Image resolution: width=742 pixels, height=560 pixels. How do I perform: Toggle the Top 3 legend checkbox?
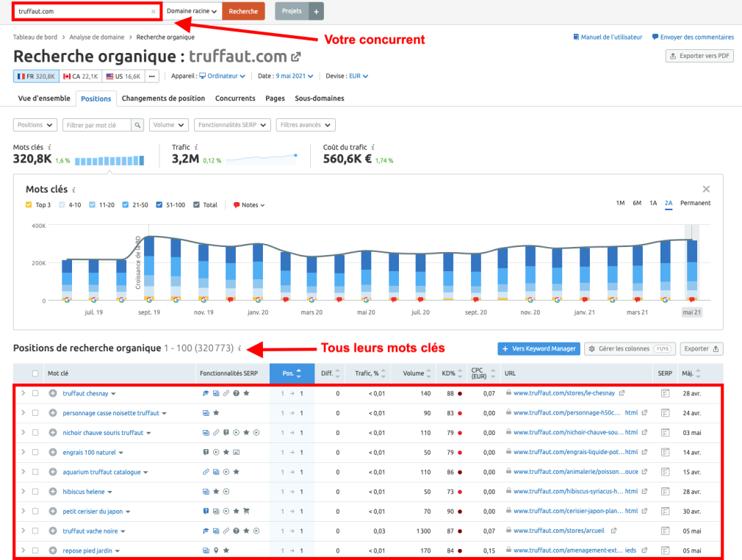coord(29,205)
